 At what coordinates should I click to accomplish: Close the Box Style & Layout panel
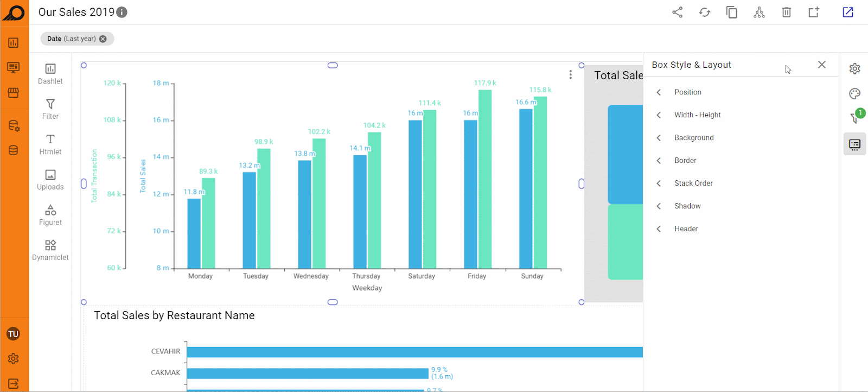[x=822, y=65]
